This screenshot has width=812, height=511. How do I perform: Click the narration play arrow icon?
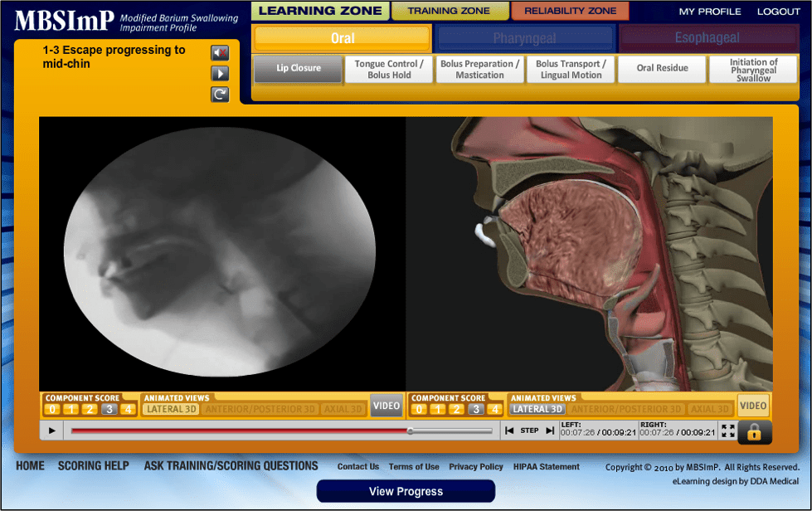coord(220,73)
